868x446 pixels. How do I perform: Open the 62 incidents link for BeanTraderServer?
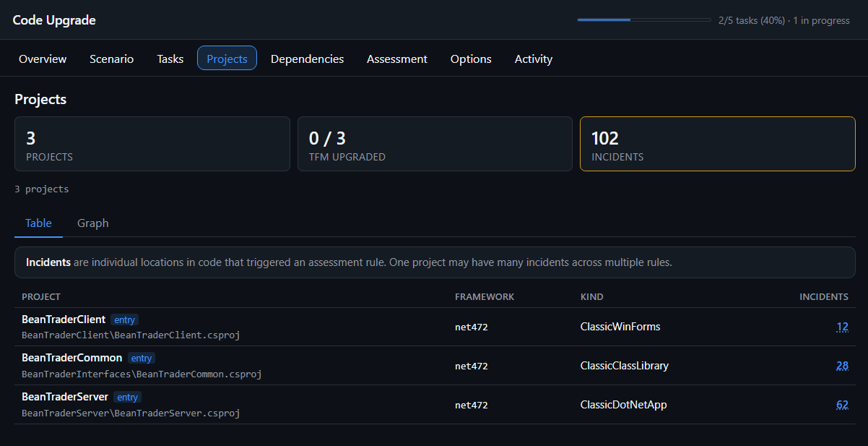[842, 405]
